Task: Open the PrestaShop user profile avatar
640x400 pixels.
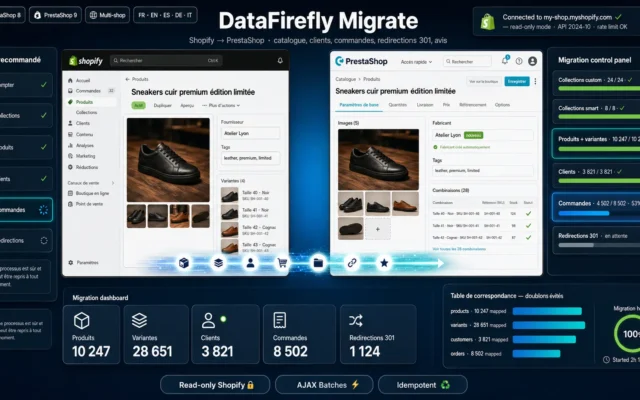Action: pos(532,61)
